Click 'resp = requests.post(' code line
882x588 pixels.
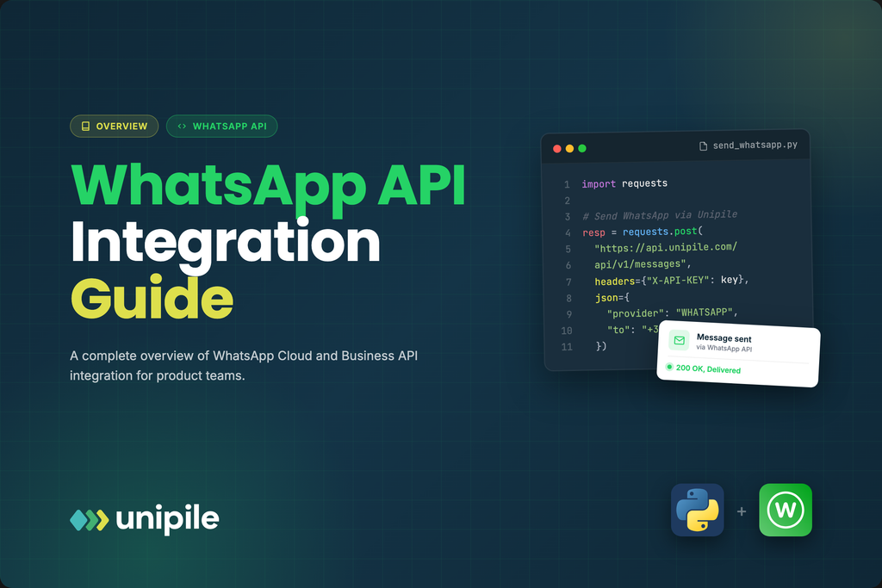(643, 232)
